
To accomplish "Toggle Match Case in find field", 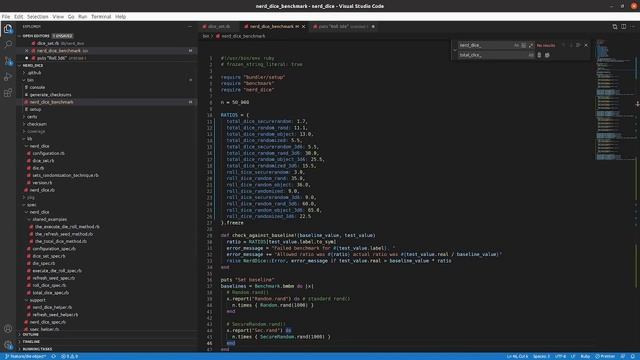I will pyautogui.click(x=516, y=45).
